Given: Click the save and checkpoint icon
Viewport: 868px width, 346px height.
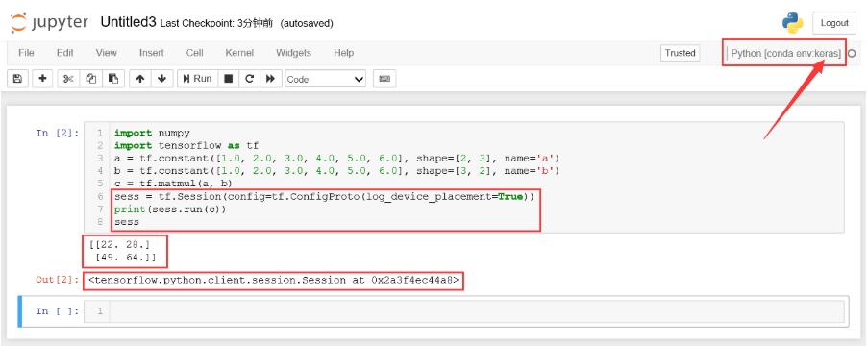Looking at the screenshot, I should [17, 79].
